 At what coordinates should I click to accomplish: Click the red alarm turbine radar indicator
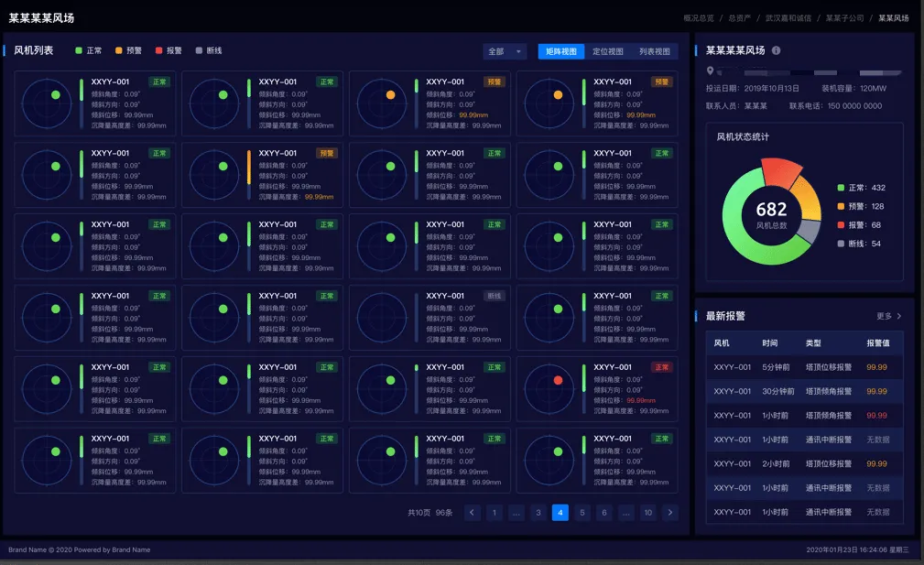558,380
